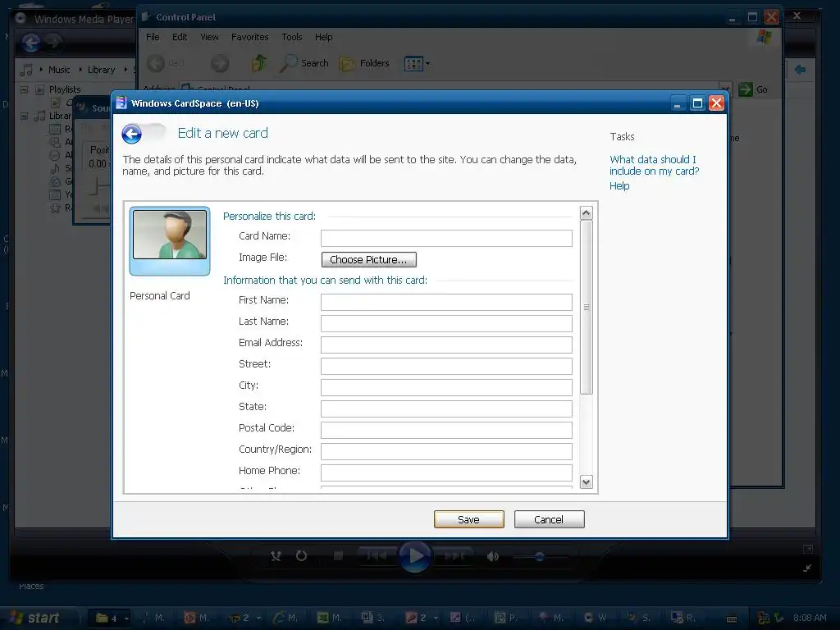Viewport: 840px width, 630px height.
Task: Click the Home Phone field
Action: coord(446,472)
